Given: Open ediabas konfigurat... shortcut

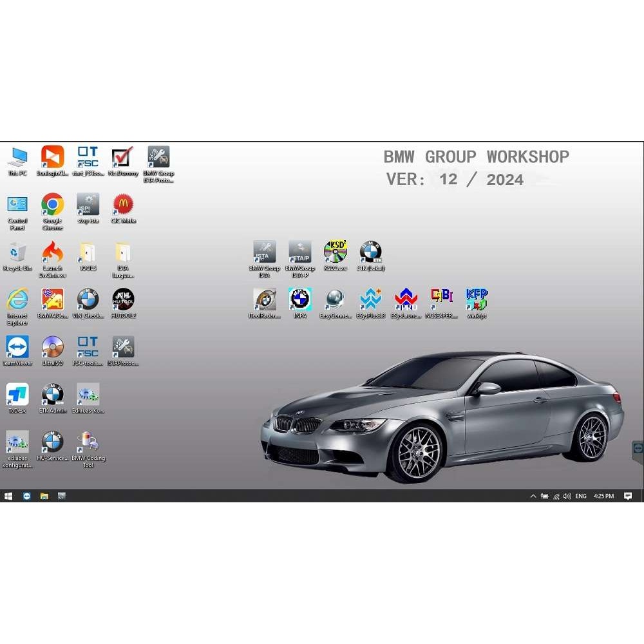Looking at the screenshot, I should pyautogui.click(x=17, y=450).
